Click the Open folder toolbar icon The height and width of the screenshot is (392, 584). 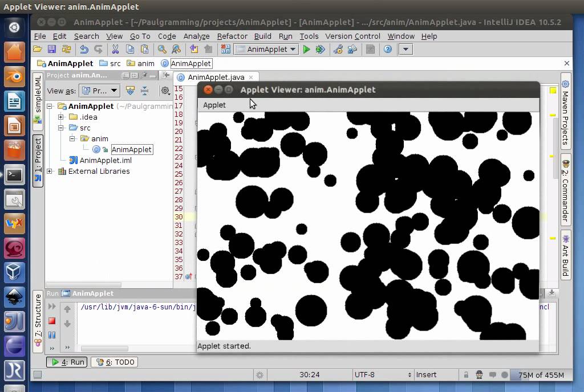point(37,49)
